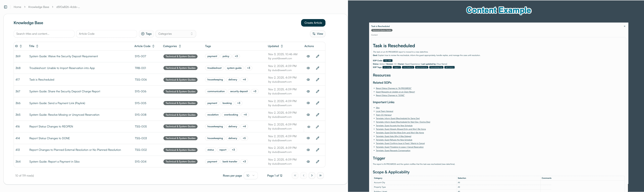Open the Categories filter dropdown
The width and height of the screenshot is (644, 192).
point(175,33)
